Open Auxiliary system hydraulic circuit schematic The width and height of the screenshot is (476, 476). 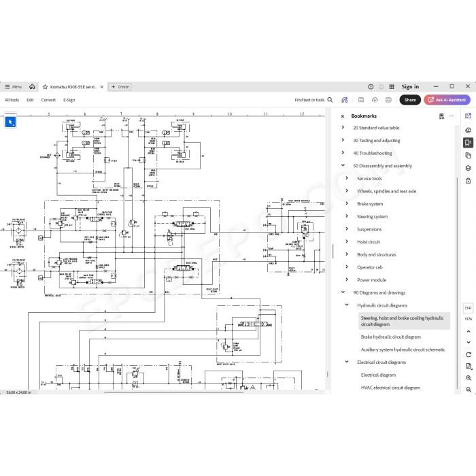[403, 350]
